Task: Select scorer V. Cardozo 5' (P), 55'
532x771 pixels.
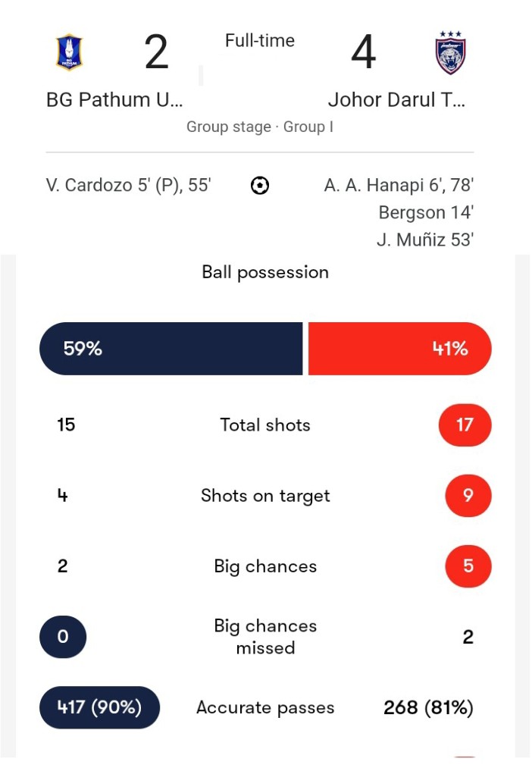Action: point(128,186)
